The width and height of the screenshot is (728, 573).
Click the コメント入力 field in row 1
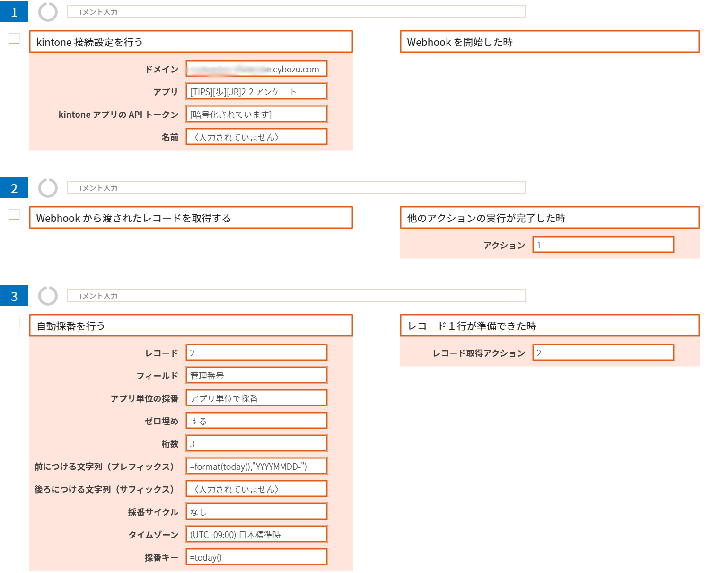pos(296,12)
